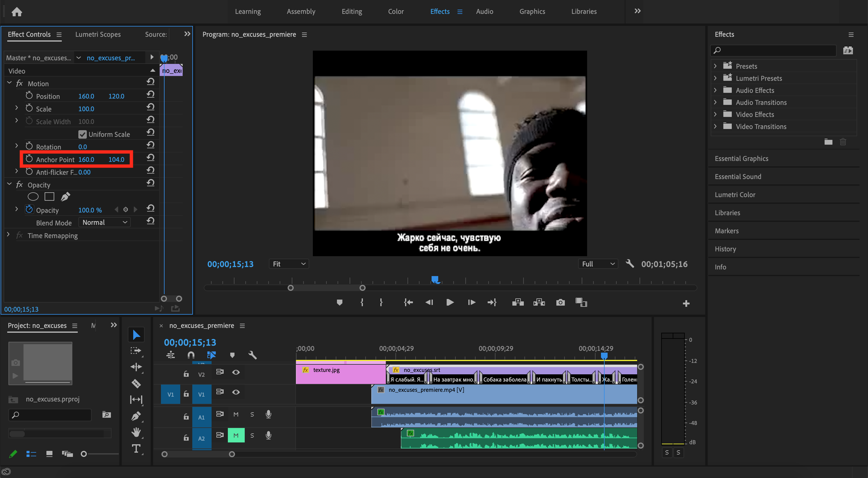Hide track V1 output eye
The width and height of the screenshot is (868, 478).
(x=236, y=392)
